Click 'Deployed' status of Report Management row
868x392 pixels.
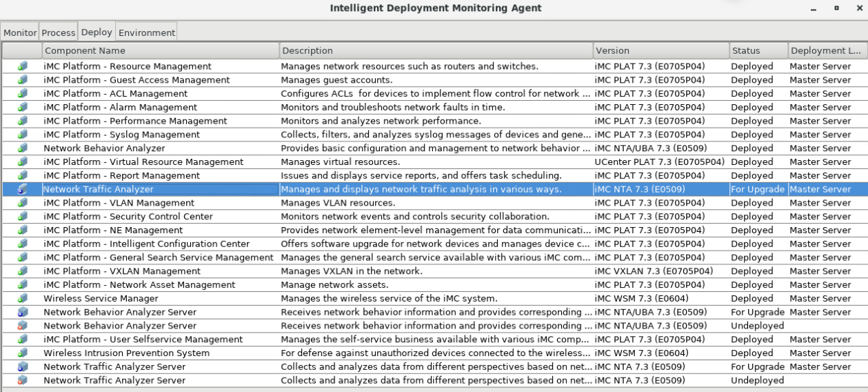click(751, 175)
